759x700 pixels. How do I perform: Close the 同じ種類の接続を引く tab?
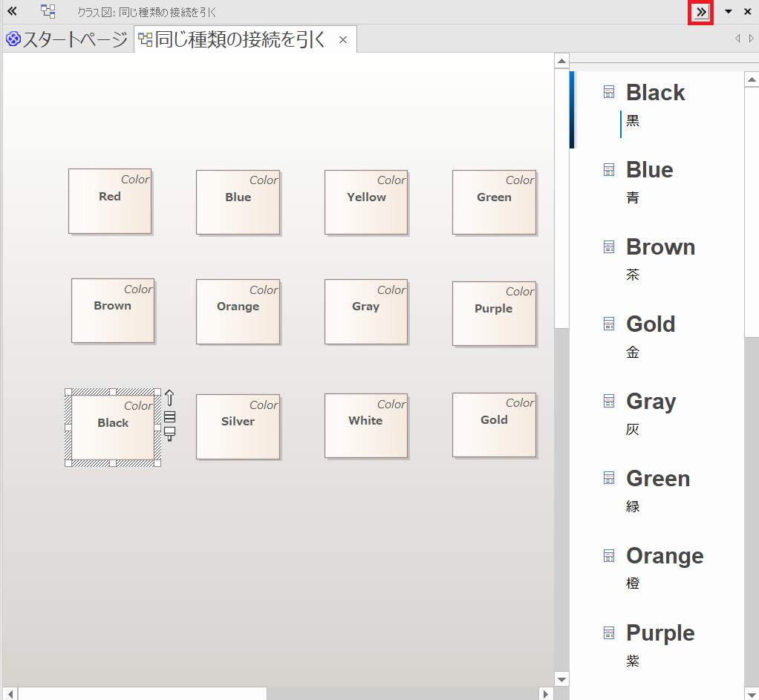click(x=343, y=40)
